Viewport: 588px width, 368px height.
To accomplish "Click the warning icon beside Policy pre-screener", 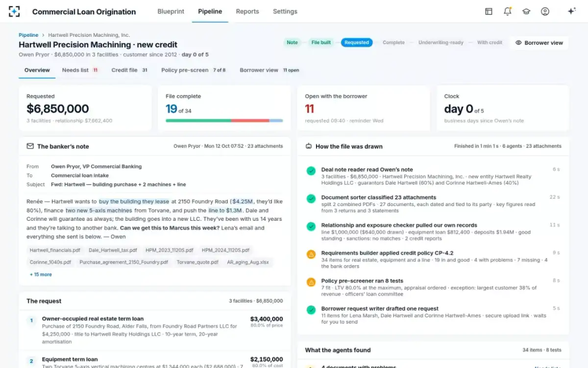I will click(x=311, y=282).
